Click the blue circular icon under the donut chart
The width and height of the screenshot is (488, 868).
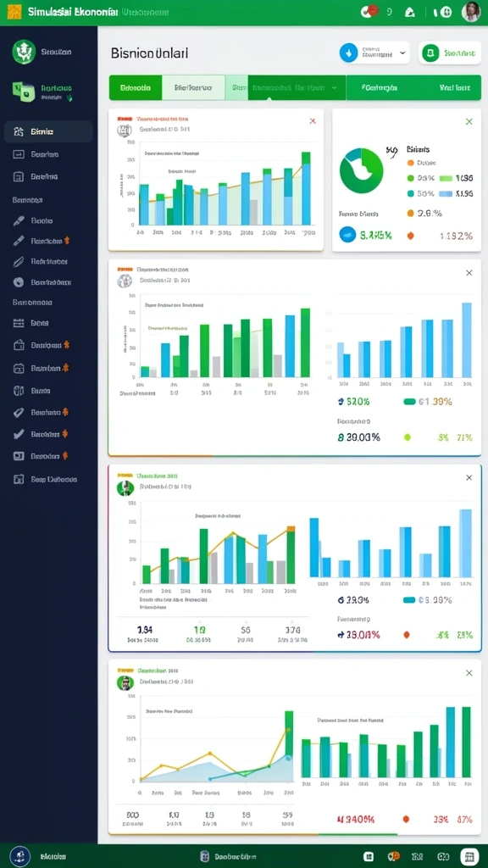coord(348,234)
